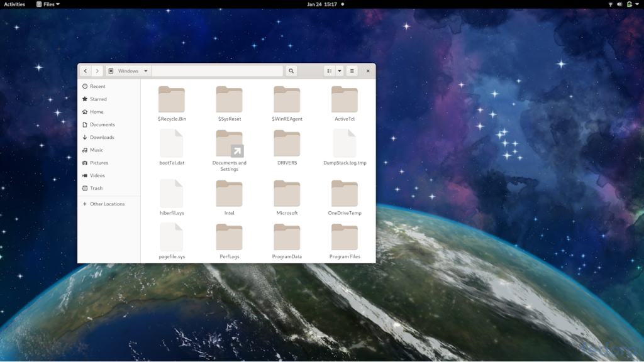The image size is (644, 362).
Task: Expand the system menu arrow in top bar
Action: point(638,4)
